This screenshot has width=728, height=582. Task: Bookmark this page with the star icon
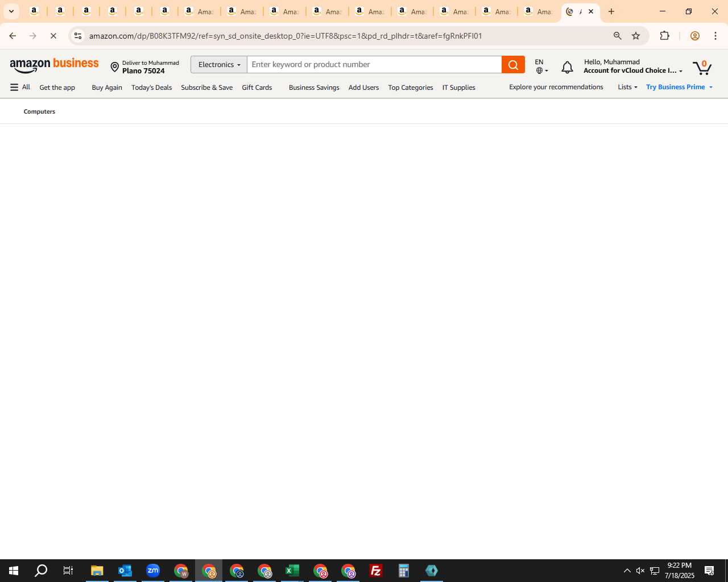[x=636, y=36]
